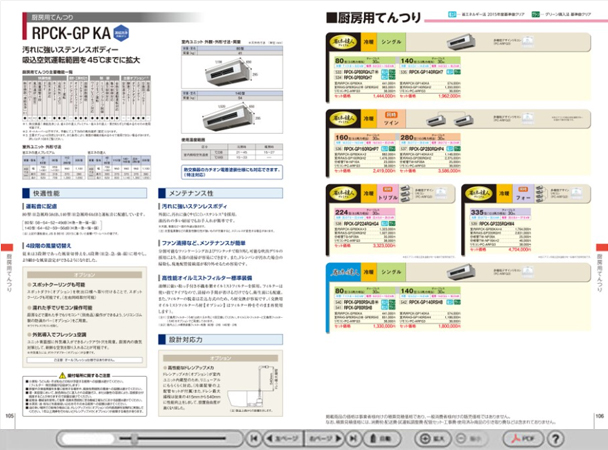Click the 設計対応力 section header

221,340
